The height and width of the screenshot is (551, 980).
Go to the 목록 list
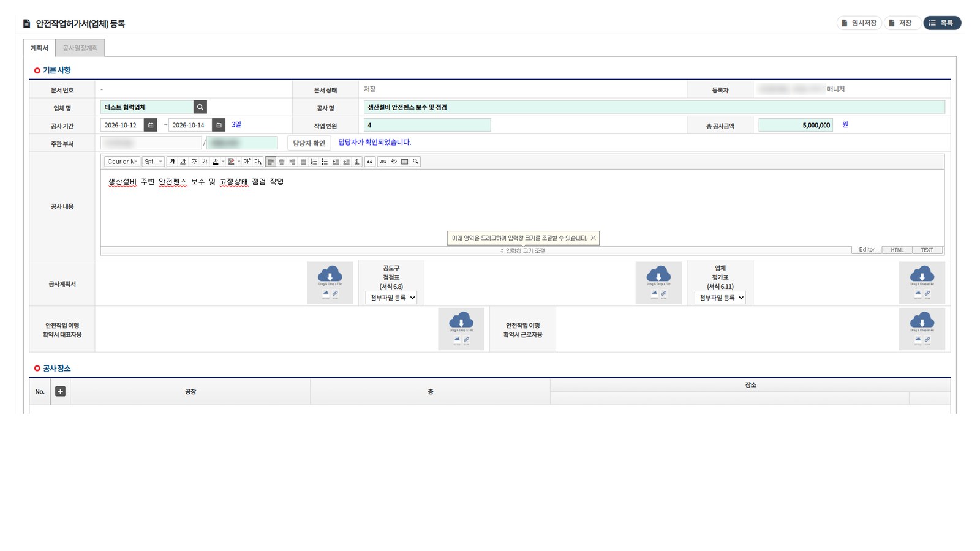pyautogui.click(x=942, y=23)
